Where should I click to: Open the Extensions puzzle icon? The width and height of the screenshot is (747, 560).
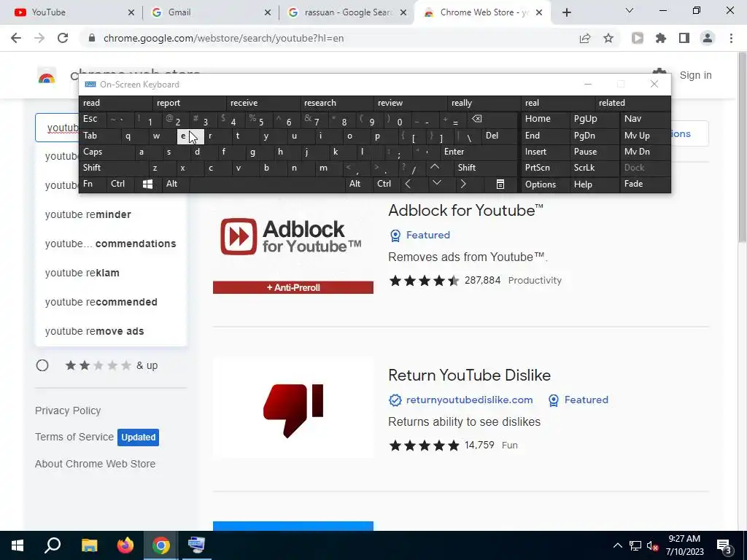(x=661, y=38)
